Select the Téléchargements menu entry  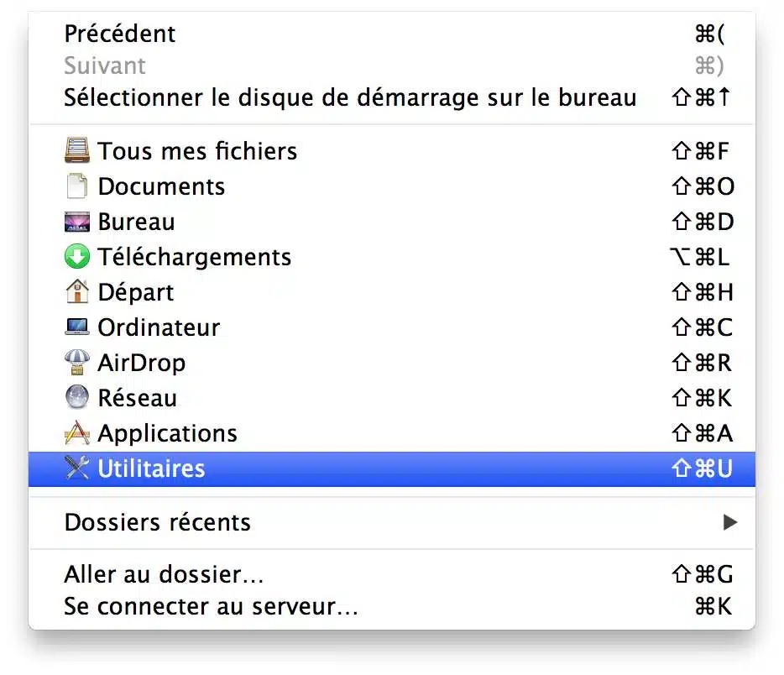[x=392, y=257]
